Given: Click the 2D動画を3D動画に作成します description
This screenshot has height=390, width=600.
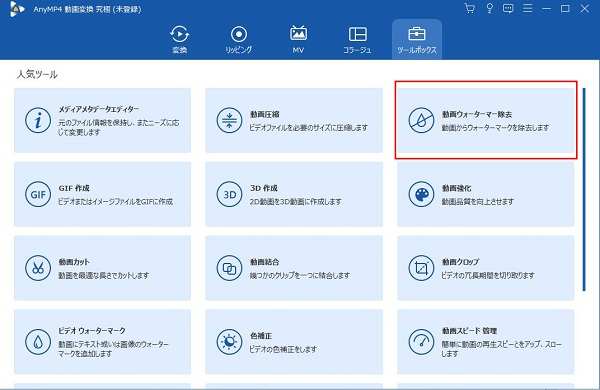Looking at the screenshot, I should (x=295, y=201).
